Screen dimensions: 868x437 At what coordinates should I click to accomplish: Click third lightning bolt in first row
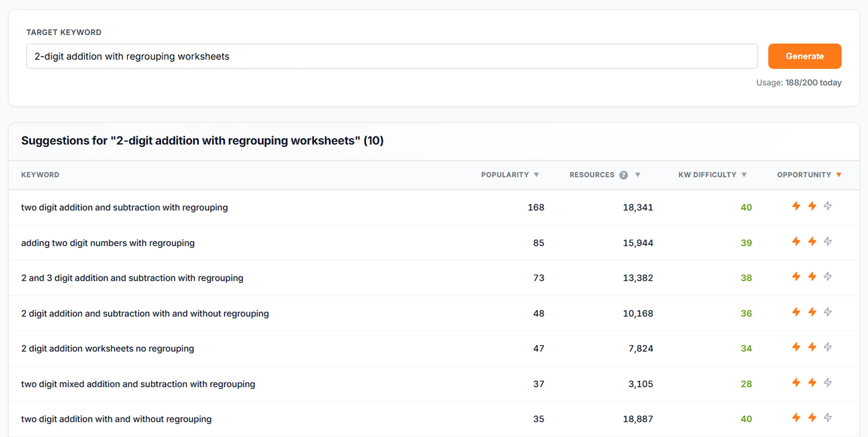[828, 206]
